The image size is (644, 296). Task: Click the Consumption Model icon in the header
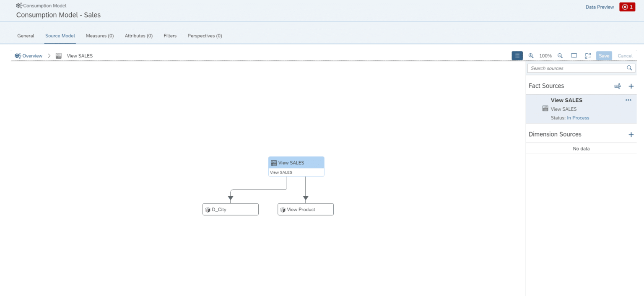tap(18, 5)
